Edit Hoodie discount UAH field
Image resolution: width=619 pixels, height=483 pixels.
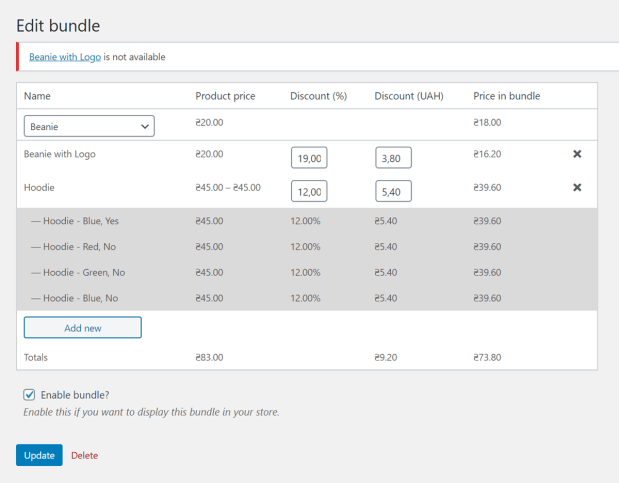(393, 190)
